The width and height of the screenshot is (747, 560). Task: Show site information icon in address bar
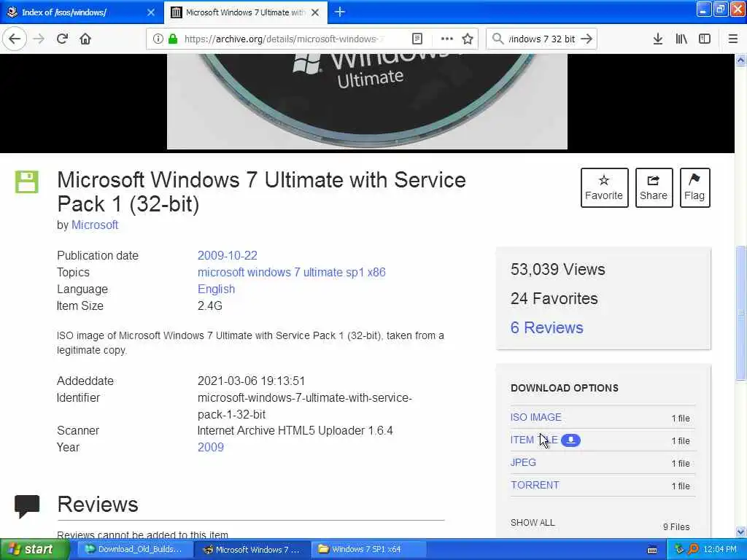(x=158, y=39)
